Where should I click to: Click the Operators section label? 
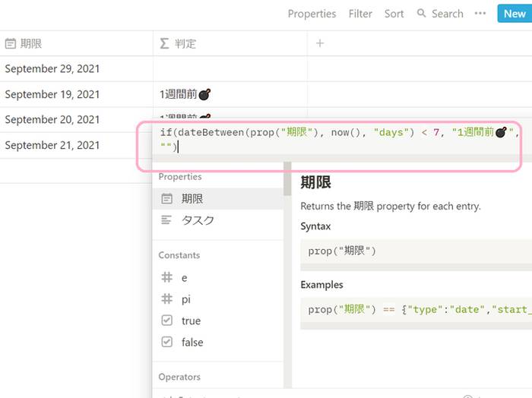179,377
